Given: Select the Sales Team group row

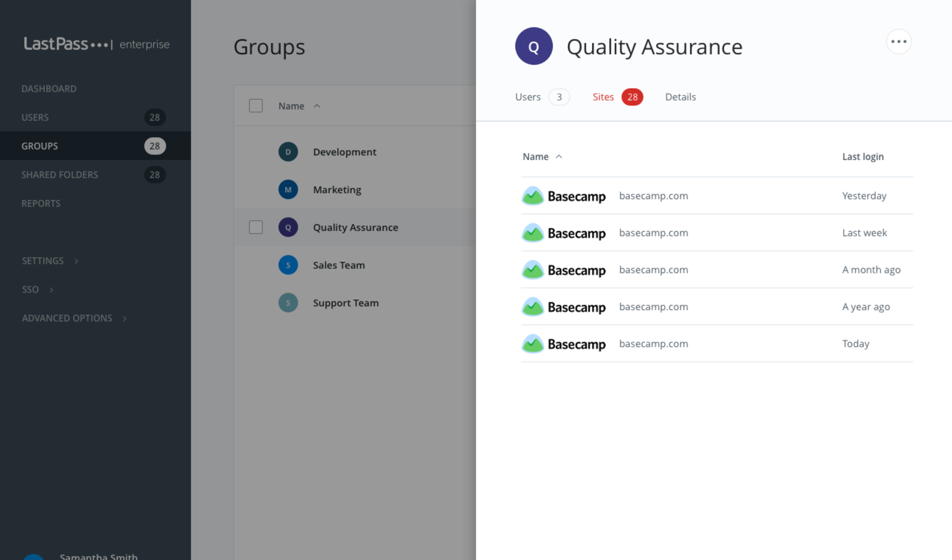Looking at the screenshot, I should point(355,265).
